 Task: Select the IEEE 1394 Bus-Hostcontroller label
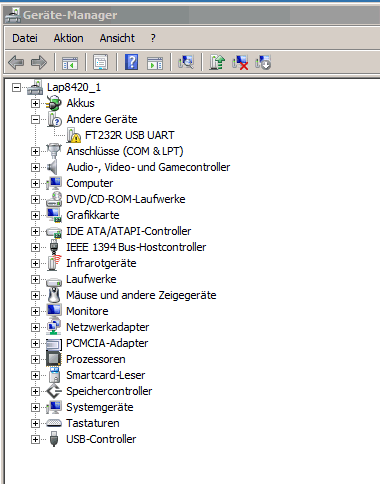pos(136,247)
